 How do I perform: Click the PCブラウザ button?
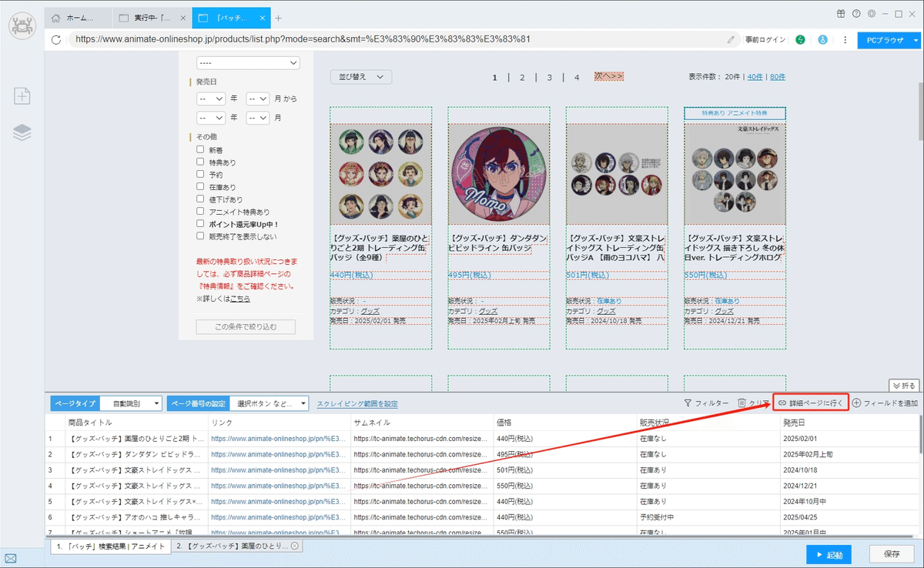point(884,40)
